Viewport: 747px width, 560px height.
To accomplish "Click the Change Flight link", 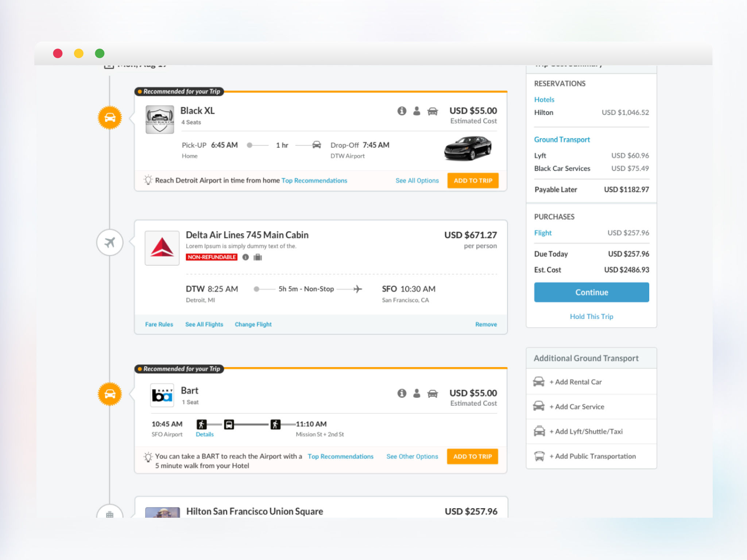I will pyautogui.click(x=253, y=324).
